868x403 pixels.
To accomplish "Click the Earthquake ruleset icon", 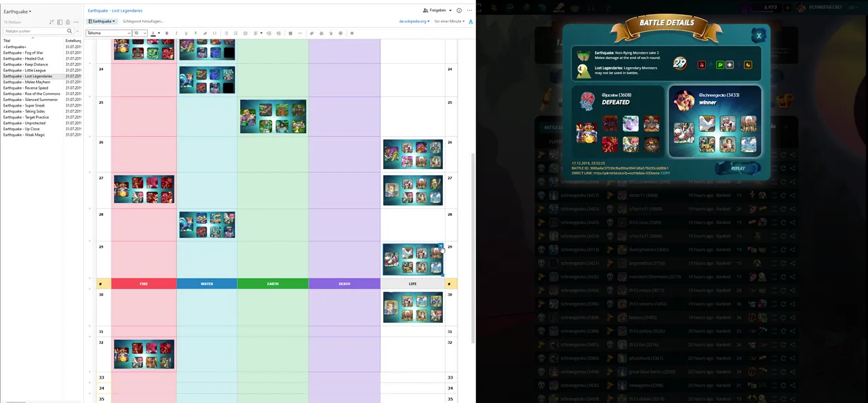I will pos(584,56).
